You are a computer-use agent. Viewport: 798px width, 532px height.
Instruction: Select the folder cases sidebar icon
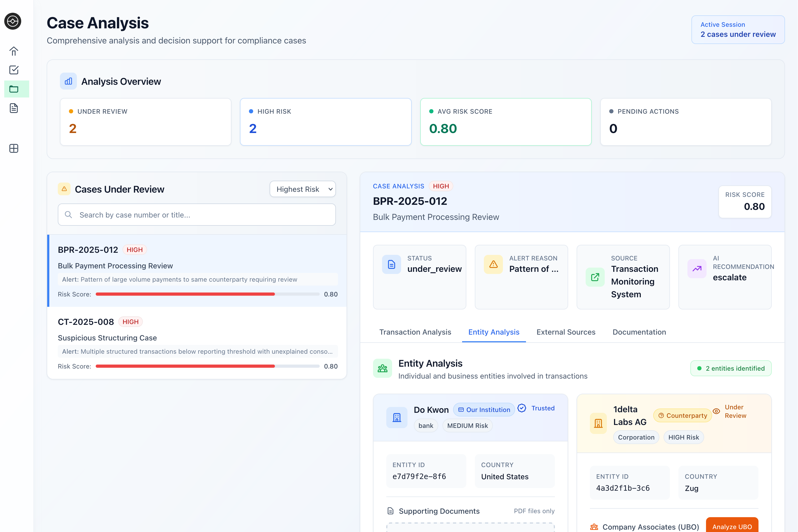tap(14, 89)
